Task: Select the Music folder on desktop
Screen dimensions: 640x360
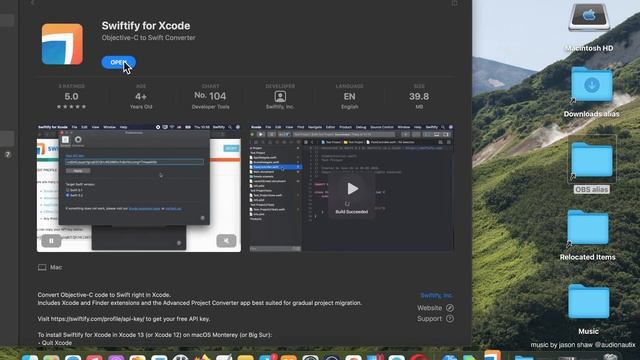Action: coord(589,301)
